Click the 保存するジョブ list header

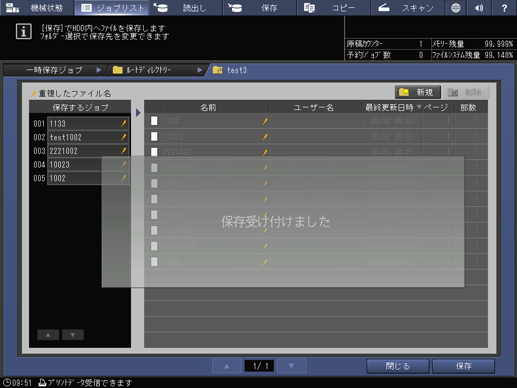click(80, 107)
